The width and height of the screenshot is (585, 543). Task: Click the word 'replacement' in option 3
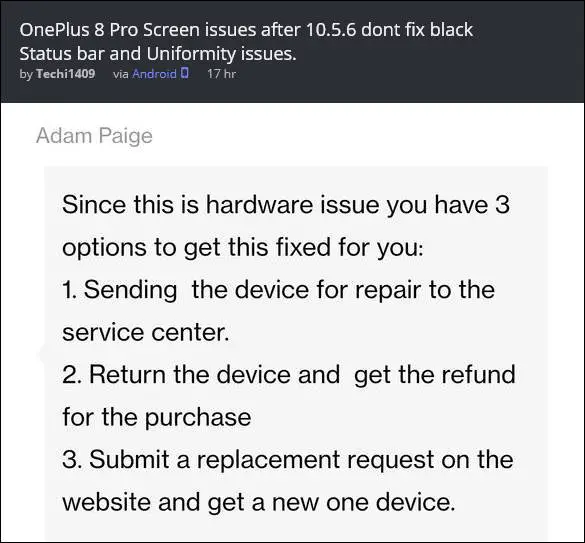click(268, 460)
